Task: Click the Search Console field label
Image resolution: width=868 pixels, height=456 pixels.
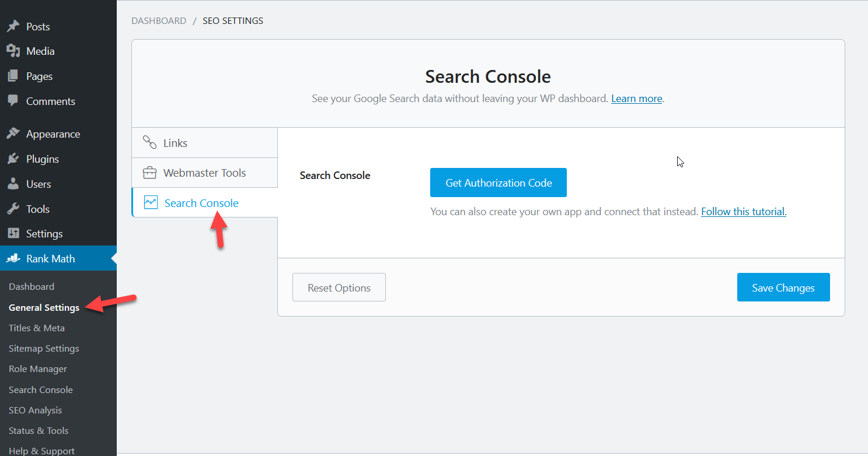Action: pyautogui.click(x=335, y=175)
